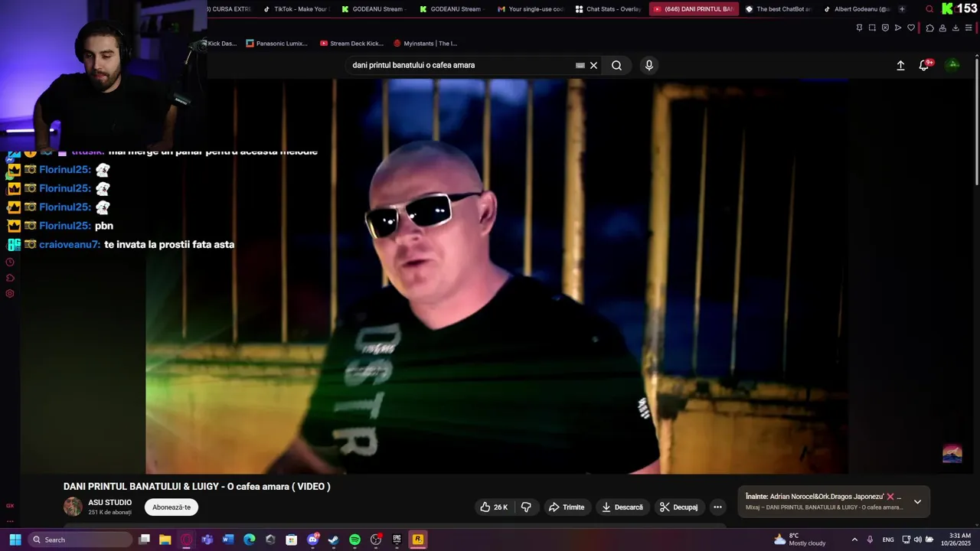Show hidden system tray icons chevron

(854, 540)
